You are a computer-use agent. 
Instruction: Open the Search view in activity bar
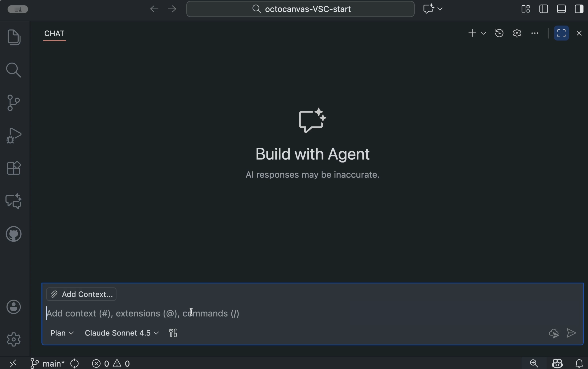(14, 70)
